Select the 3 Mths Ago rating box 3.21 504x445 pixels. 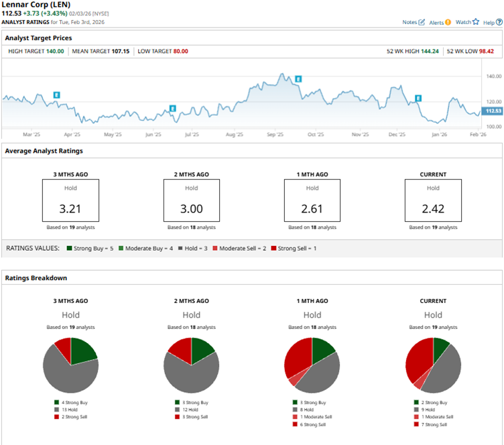[70, 200]
